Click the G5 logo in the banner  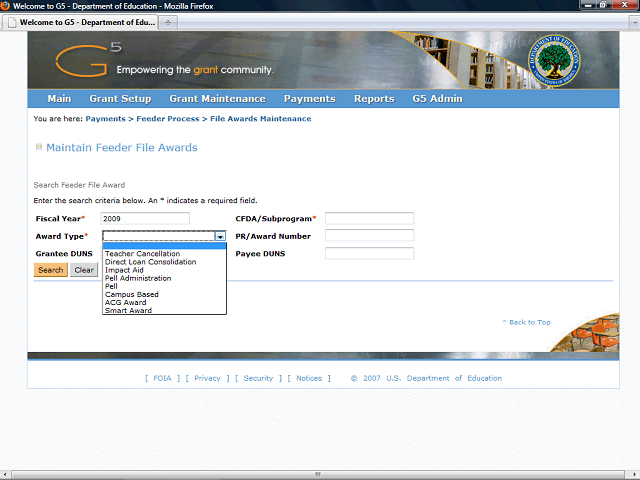point(88,60)
